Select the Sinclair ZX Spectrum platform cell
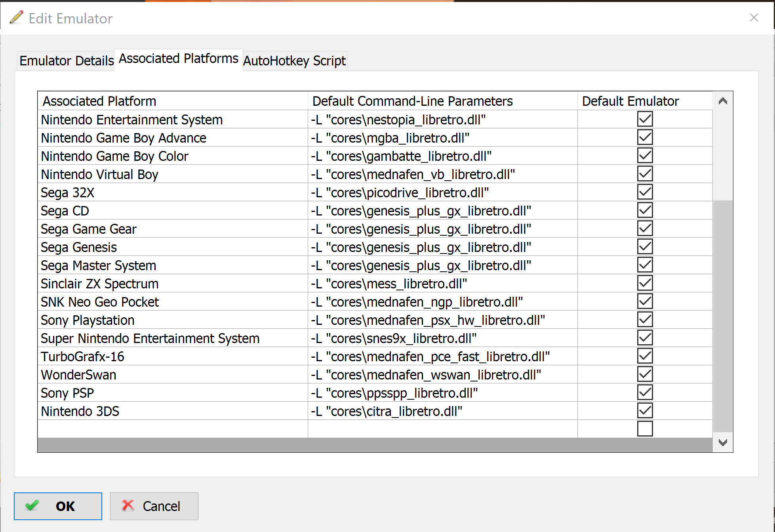775x532 pixels. [173, 283]
